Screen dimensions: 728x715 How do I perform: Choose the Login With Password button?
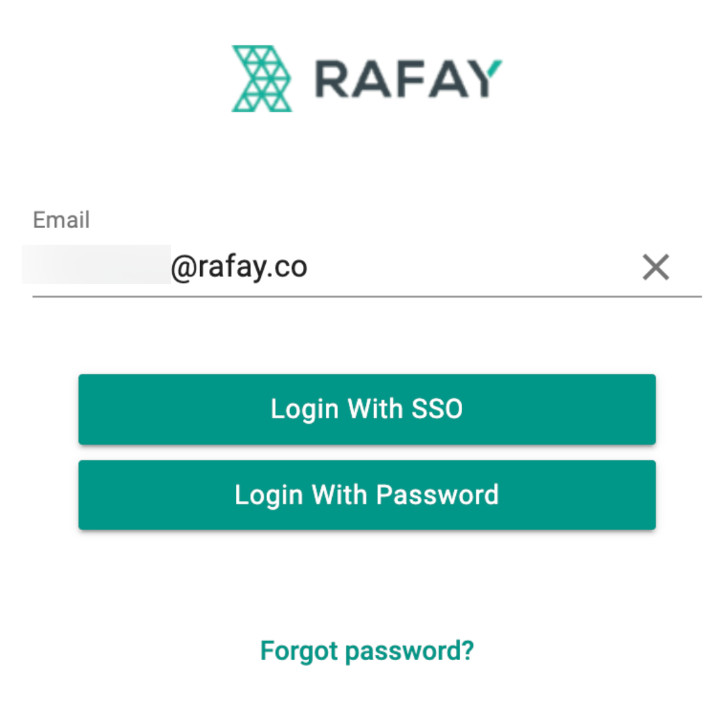[x=367, y=495]
